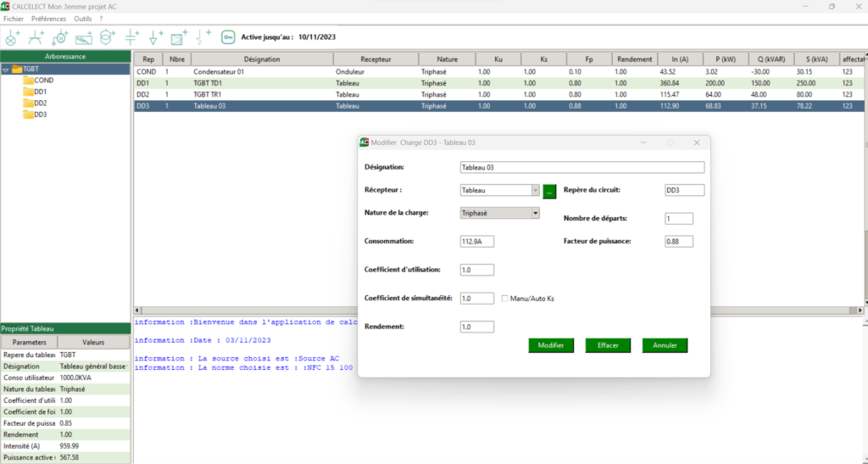Click the Modifier button

pos(551,345)
